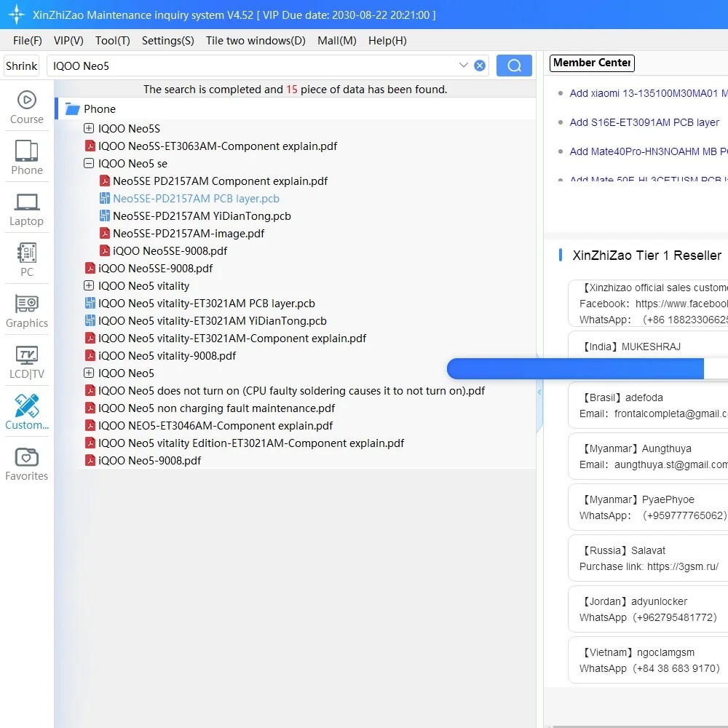Open the search history dropdown arrow

[463, 65]
